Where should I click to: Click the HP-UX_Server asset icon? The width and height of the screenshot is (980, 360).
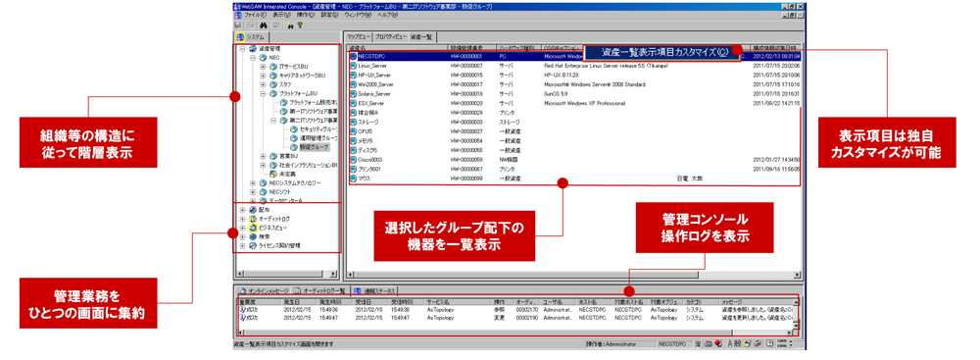[x=353, y=76]
